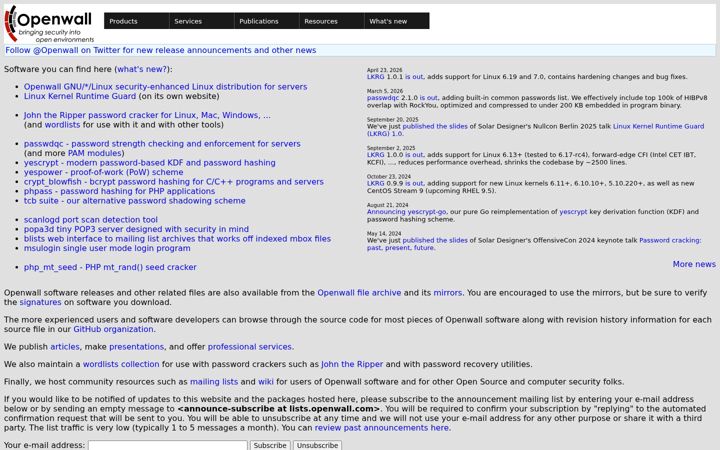Open the signatures link
This screenshot has width=720, height=450.
pyautogui.click(x=40, y=303)
